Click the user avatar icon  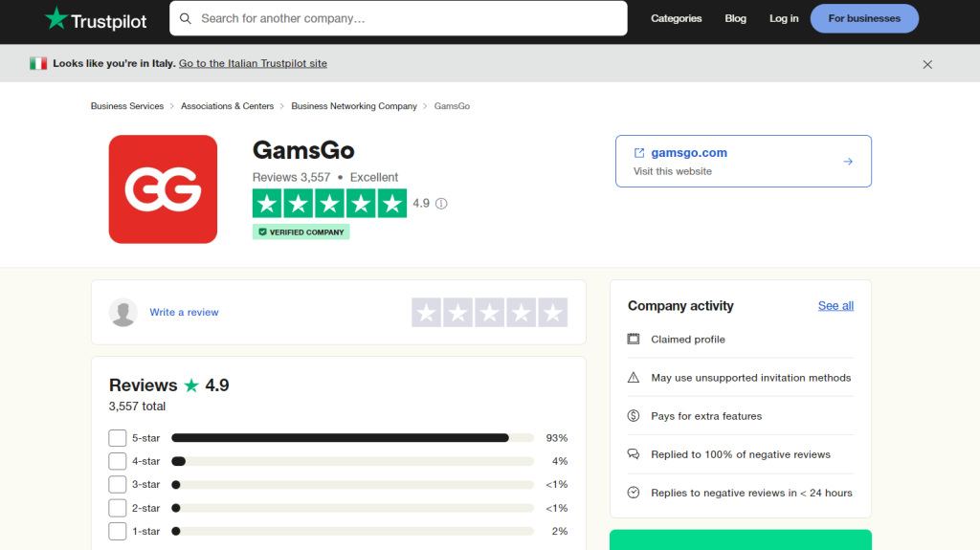click(123, 312)
